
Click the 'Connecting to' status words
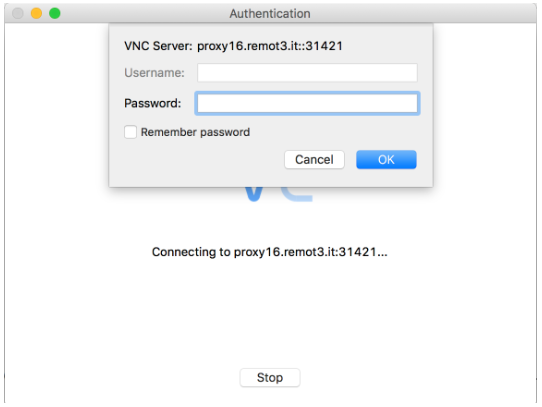[191, 252]
